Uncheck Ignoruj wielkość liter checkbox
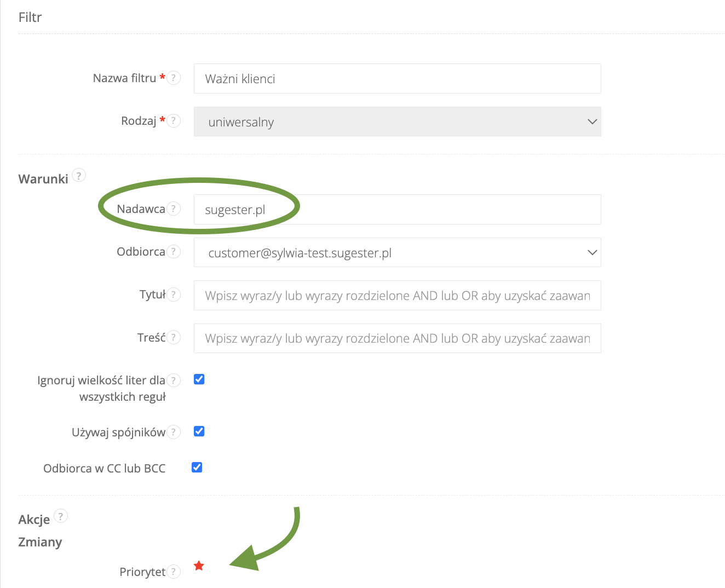 point(199,379)
